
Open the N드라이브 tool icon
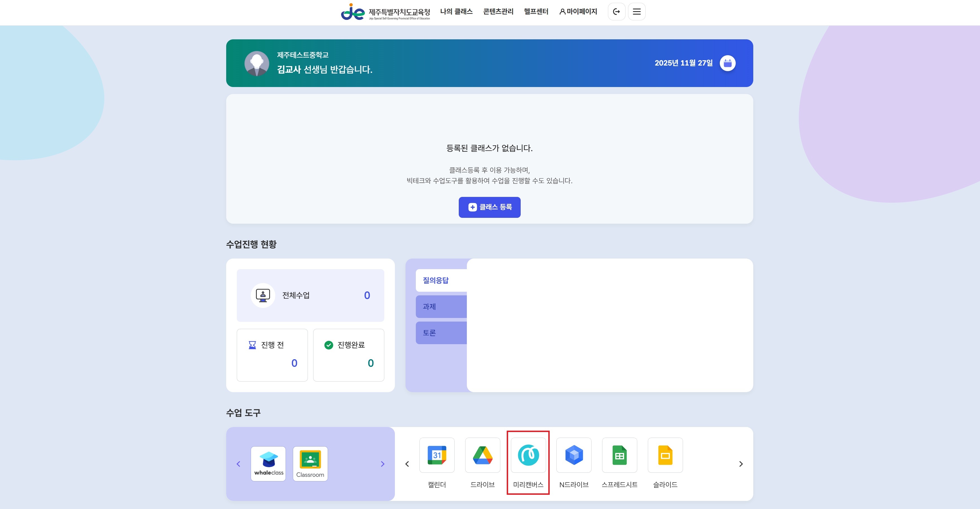[574, 455]
